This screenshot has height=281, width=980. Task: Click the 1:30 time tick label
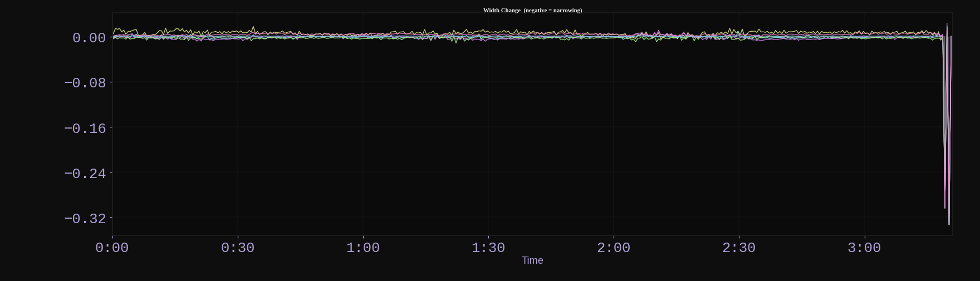click(x=488, y=248)
